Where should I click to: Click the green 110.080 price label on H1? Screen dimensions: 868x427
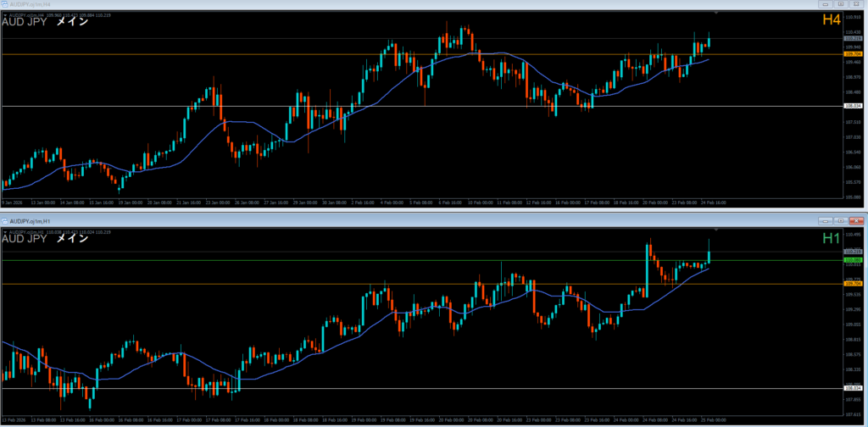click(853, 260)
